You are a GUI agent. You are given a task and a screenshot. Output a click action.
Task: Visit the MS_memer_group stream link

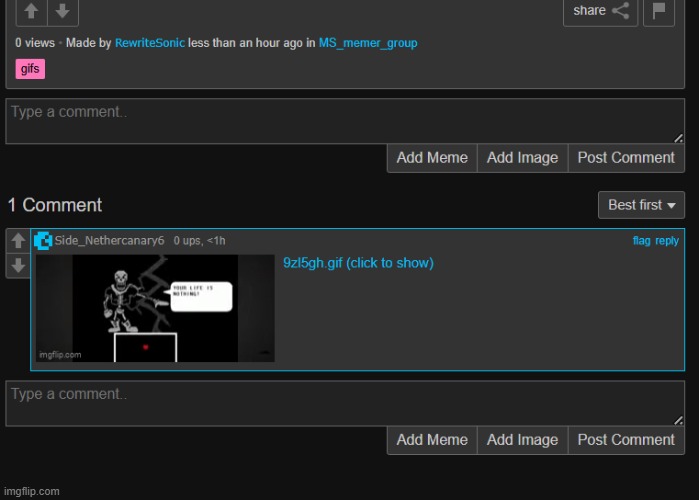pos(368,43)
